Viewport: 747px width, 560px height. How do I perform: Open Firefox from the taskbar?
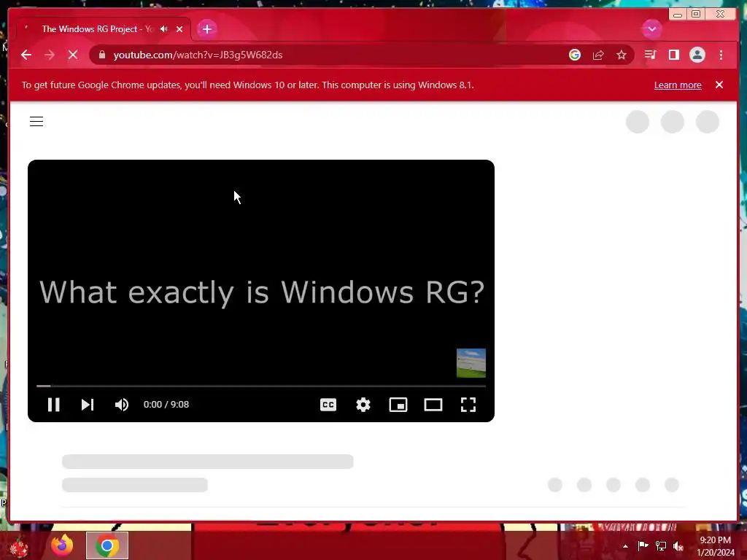[x=62, y=545]
